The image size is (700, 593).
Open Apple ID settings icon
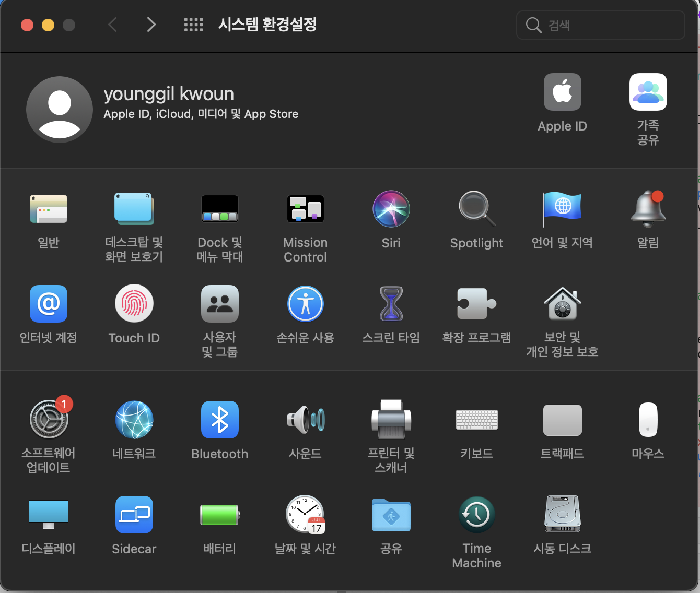tap(563, 92)
